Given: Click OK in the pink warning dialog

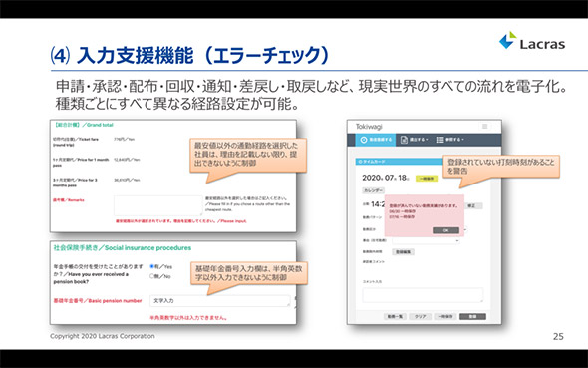Looking at the screenshot, I should point(445,230).
